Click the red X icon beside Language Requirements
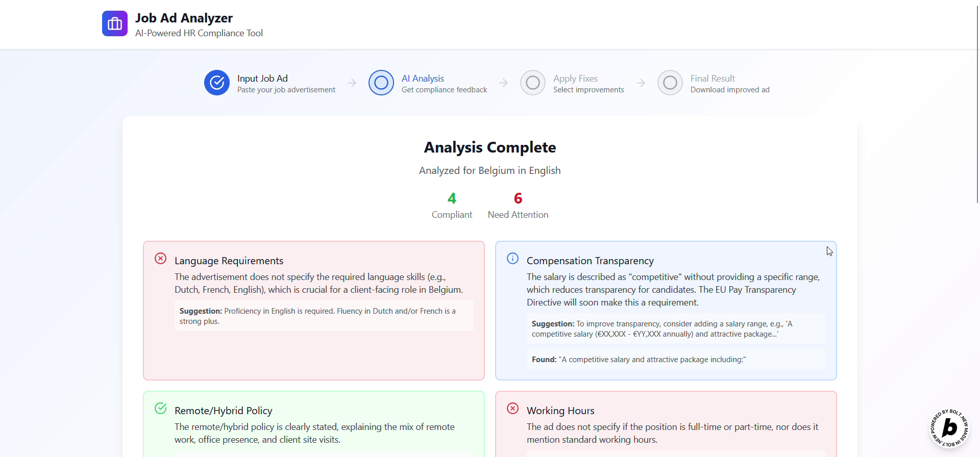980x457 pixels. click(161, 259)
